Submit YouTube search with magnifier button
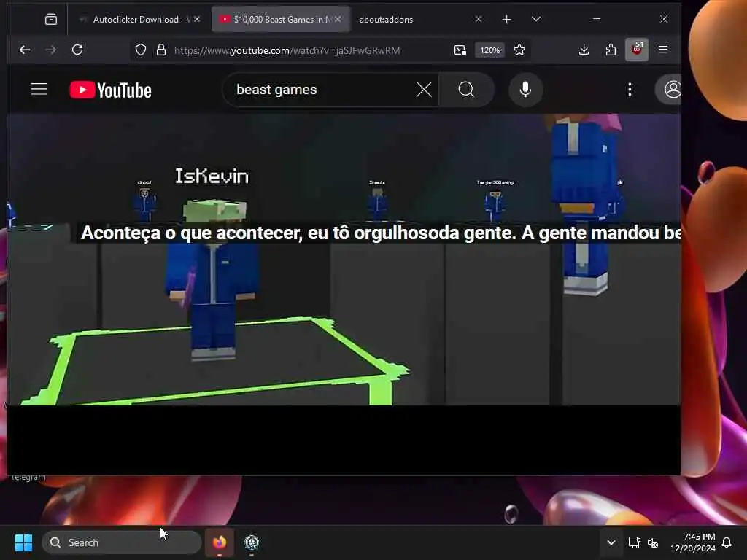The height and width of the screenshot is (560, 747). click(466, 90)
